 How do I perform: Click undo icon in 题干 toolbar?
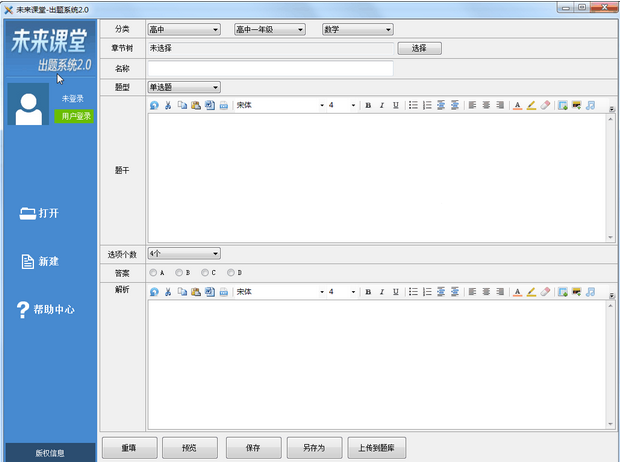pyautogui.click(x=154, y=105)
